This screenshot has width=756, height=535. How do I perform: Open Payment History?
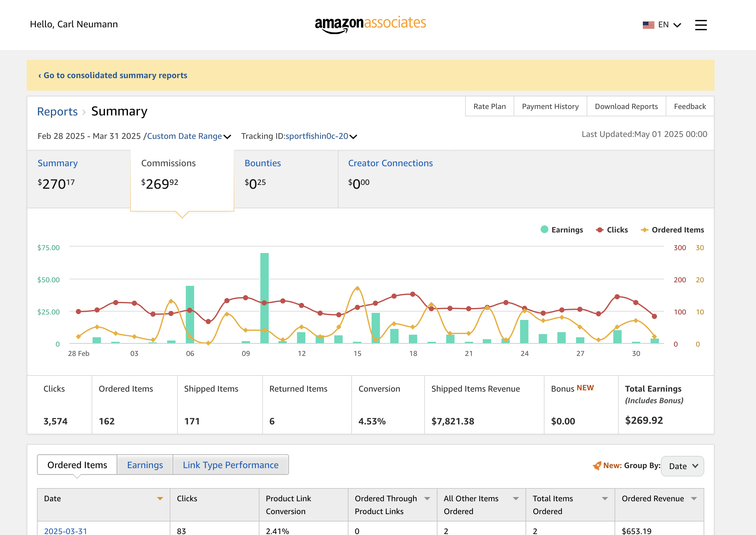click(550, 106)
